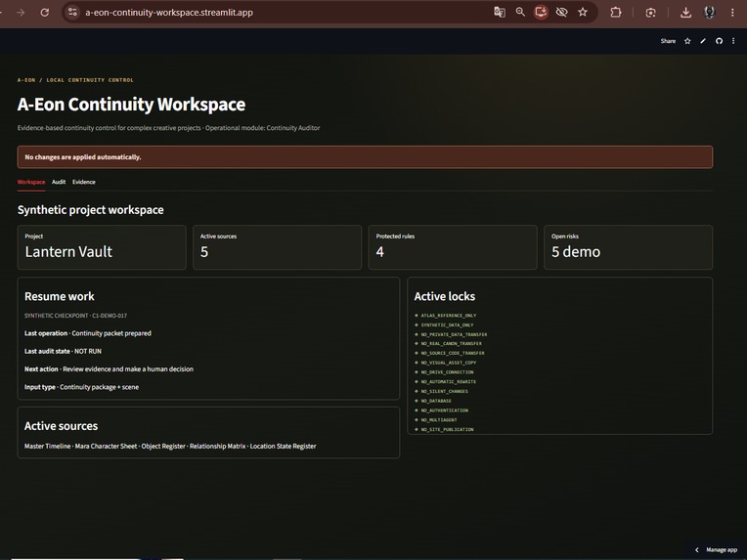Click the Streamlit edit pencil icon

[703, 41]
